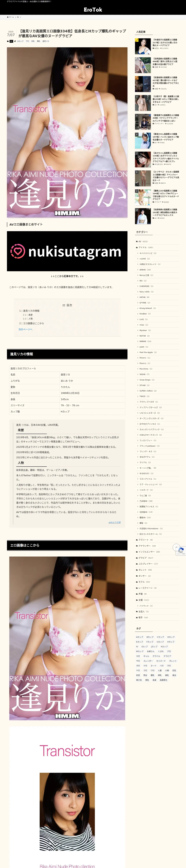The width and height of the screenshot is (186, 868).
Task: Select profile table cell 145cm
Action: pos(92,399)
